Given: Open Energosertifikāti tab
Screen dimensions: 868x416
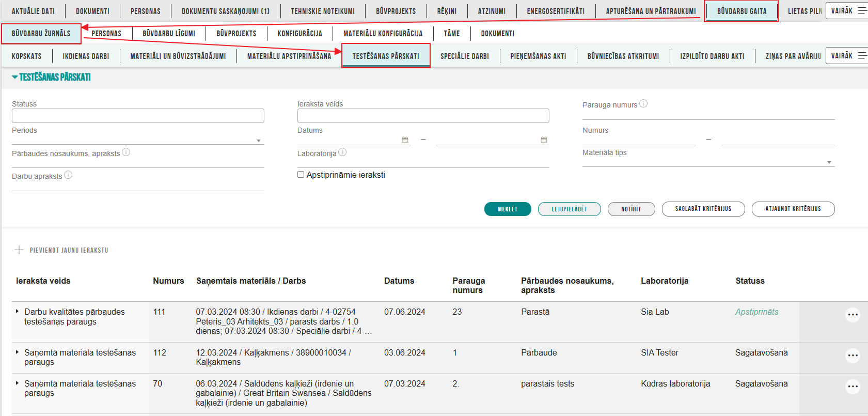Looking at the screenshot, I should 556,11.
